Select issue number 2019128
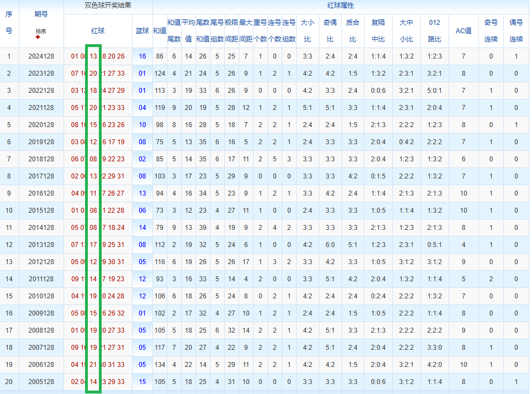 click(x=41, y=142)
